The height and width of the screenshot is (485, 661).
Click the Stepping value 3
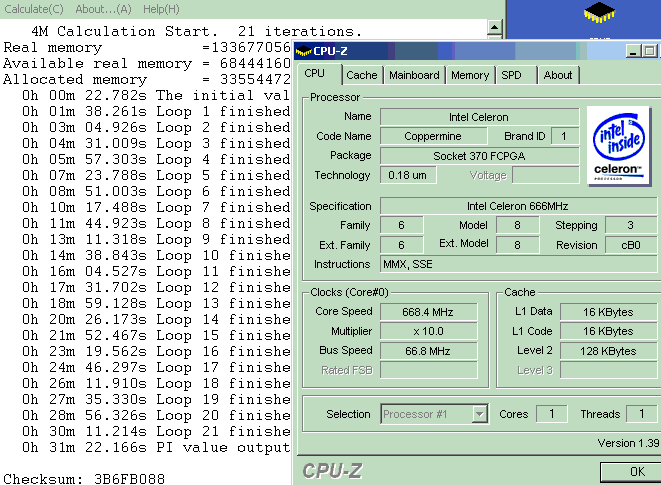pos(631,226)
